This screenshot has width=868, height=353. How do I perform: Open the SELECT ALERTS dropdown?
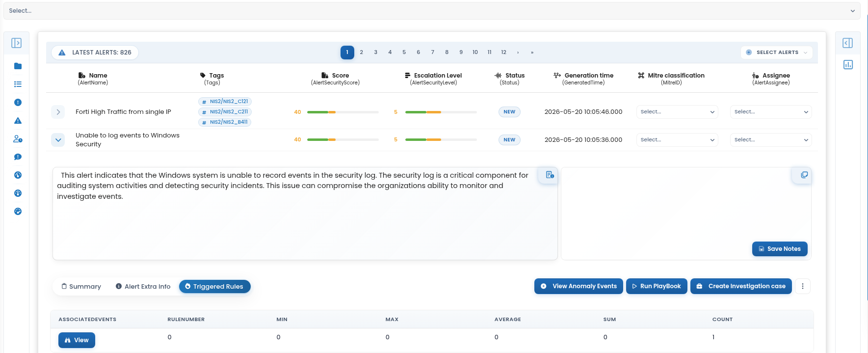[x=777, y=53]
